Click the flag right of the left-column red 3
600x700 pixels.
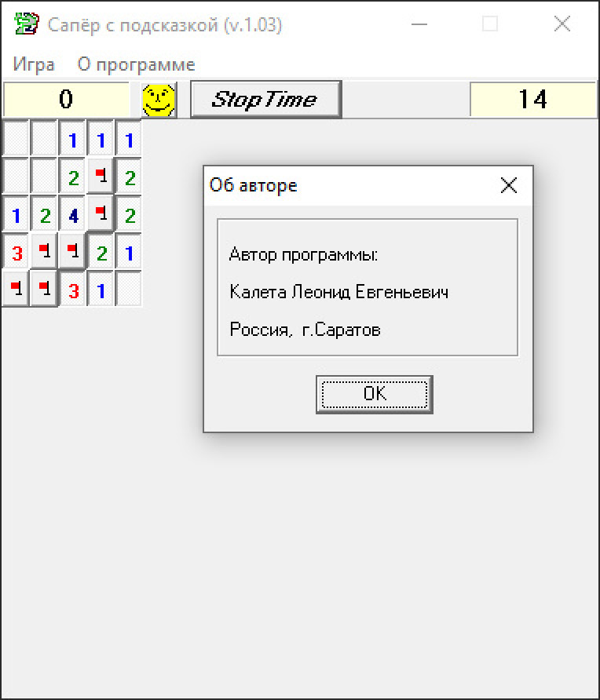45,252
